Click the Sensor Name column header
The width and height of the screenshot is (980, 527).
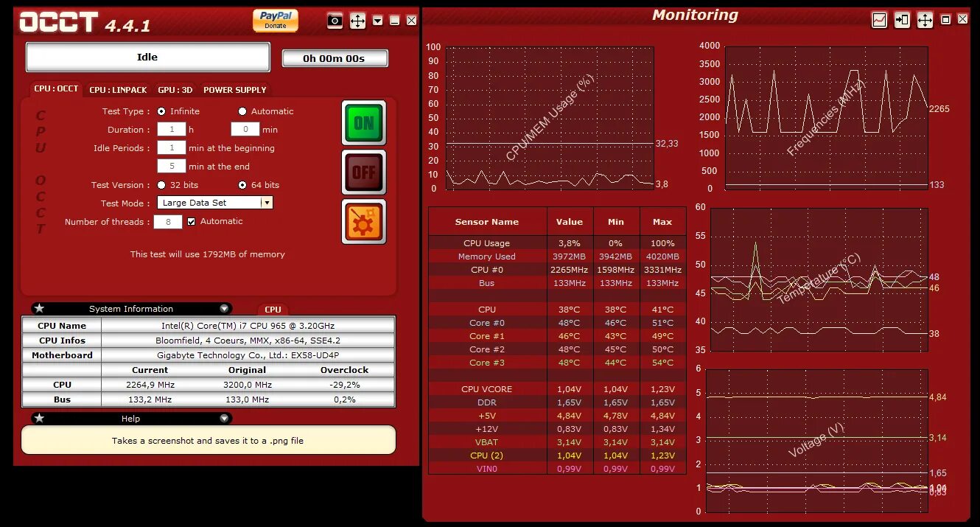click(x=487, y=222)
